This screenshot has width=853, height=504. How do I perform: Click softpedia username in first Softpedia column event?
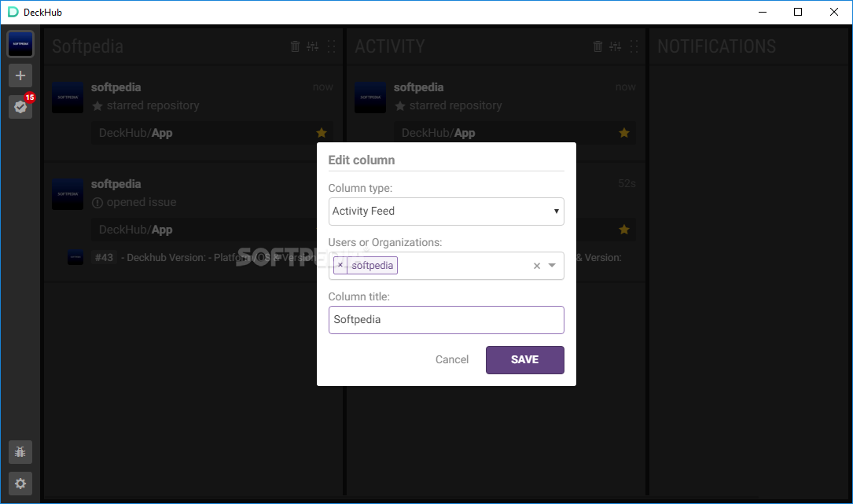point(116,87)
